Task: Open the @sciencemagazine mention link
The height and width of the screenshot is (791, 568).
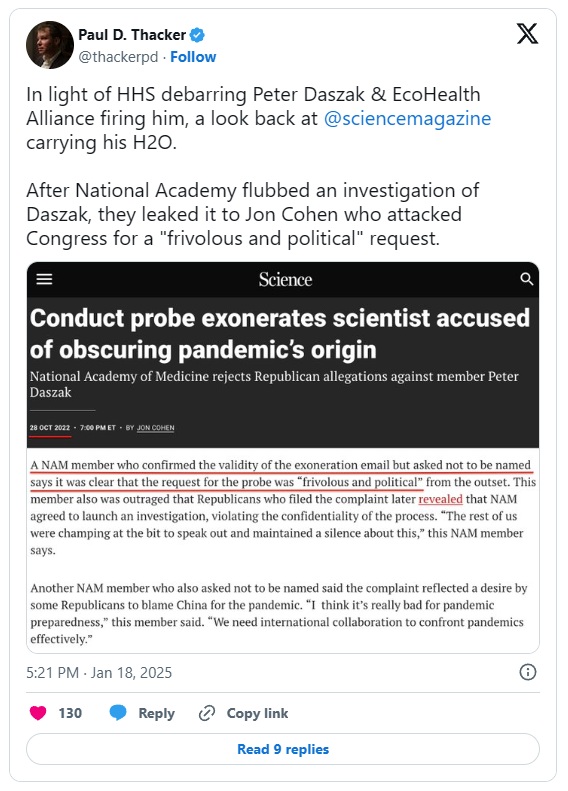Action: (407, 119)
